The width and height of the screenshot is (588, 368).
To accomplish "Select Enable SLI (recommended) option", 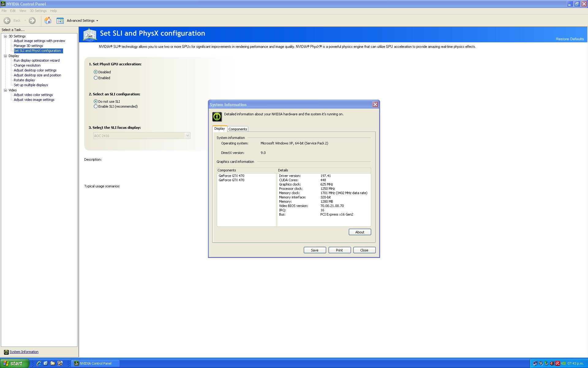I will pos(96,106).
